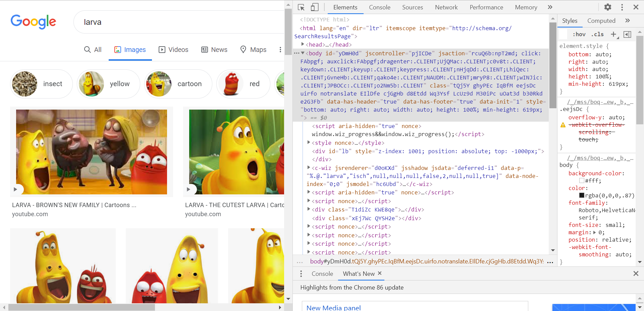Expand the script nonce node just below div xEj7Wc
The width and height of the screenshot is (644, 311).
(309, 226)
